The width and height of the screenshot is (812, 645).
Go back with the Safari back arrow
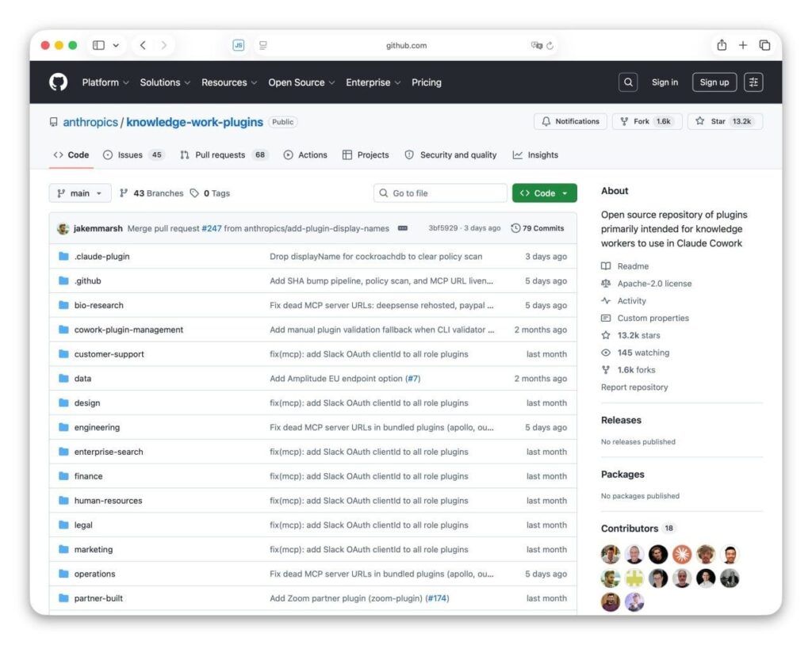tap(143, 45)
